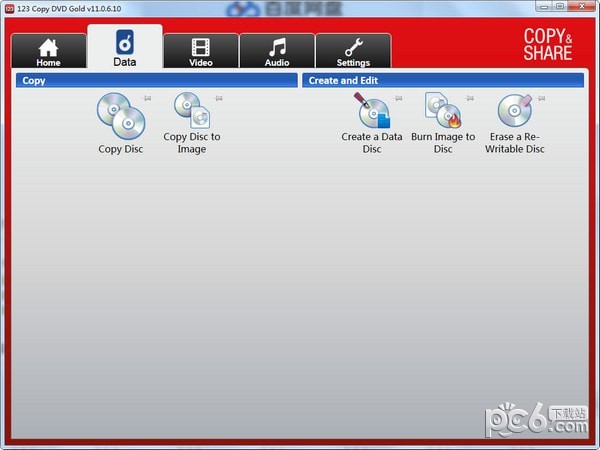Pin the Copy Disc shortcut
The image size is (600, 450).
[147, 98]
